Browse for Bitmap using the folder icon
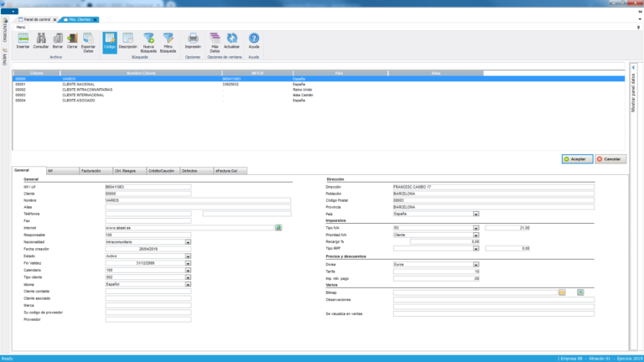 tap(563, 292)
